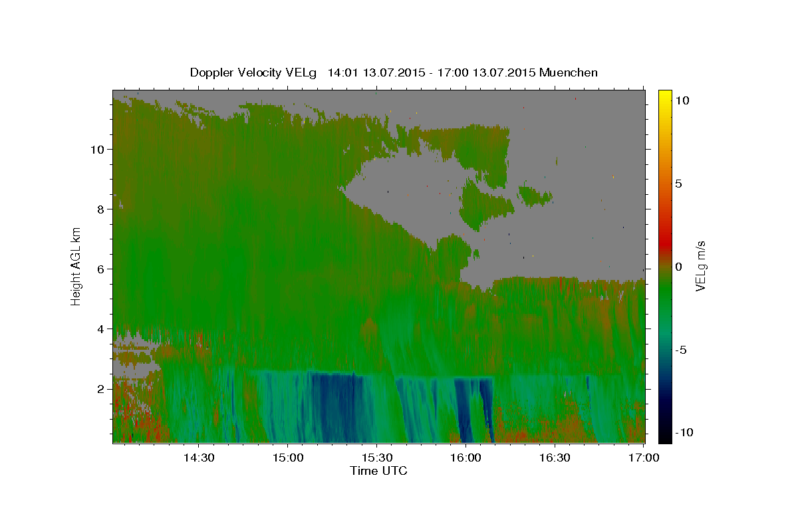Click the 'VELg m/s' colorbar title

(x=701, y=266)
